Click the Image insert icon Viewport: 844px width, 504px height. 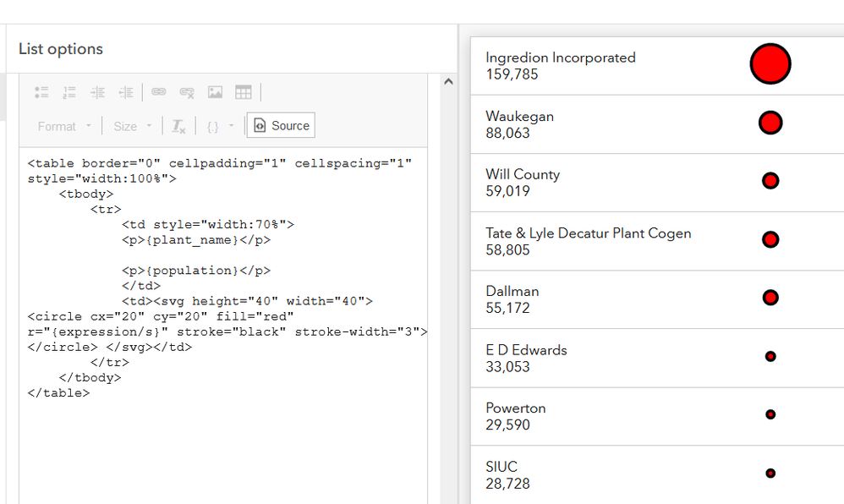(215, 92)
